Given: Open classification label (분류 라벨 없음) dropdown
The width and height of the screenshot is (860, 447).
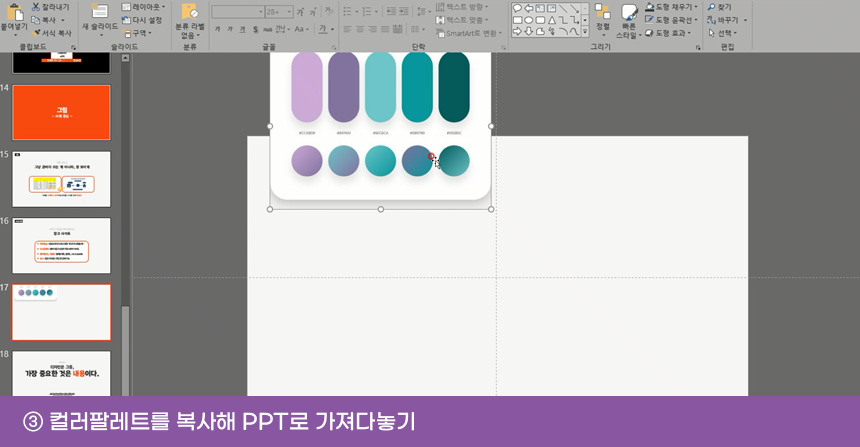Looking at the screenshot, I should click(x=190, y=22).
